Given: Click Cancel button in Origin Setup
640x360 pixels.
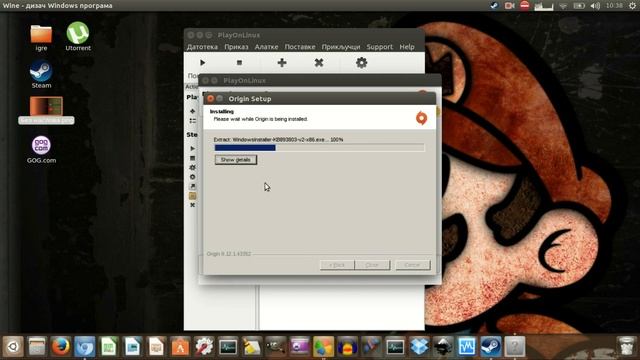Looking at the screenshot, I should point(412,265).
